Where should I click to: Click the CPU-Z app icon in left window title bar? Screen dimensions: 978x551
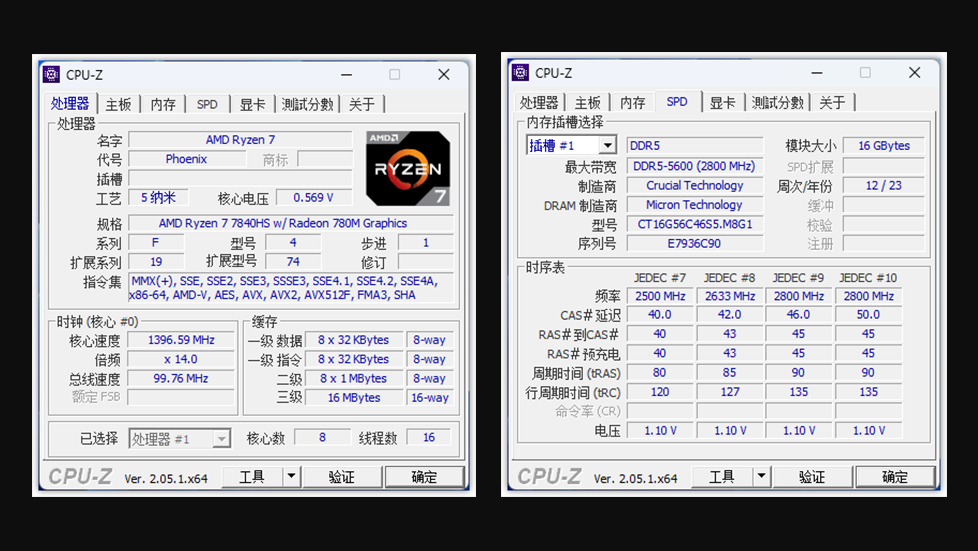click(51, 74)
